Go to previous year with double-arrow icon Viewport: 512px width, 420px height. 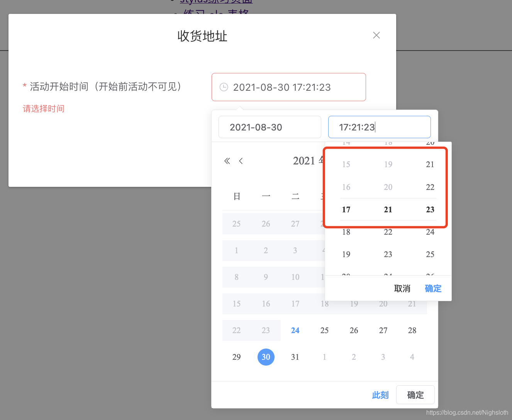(227, 161)
